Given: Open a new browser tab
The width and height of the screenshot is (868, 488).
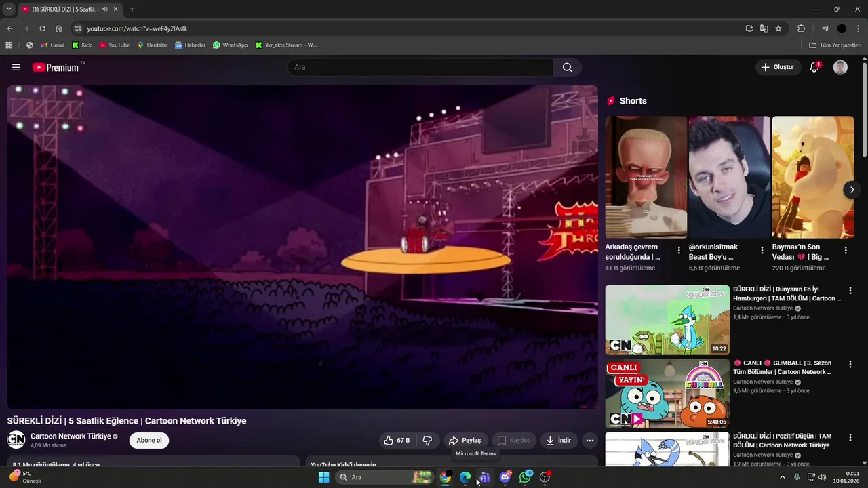Looking at the screenshot, I should tap(132, 9).
